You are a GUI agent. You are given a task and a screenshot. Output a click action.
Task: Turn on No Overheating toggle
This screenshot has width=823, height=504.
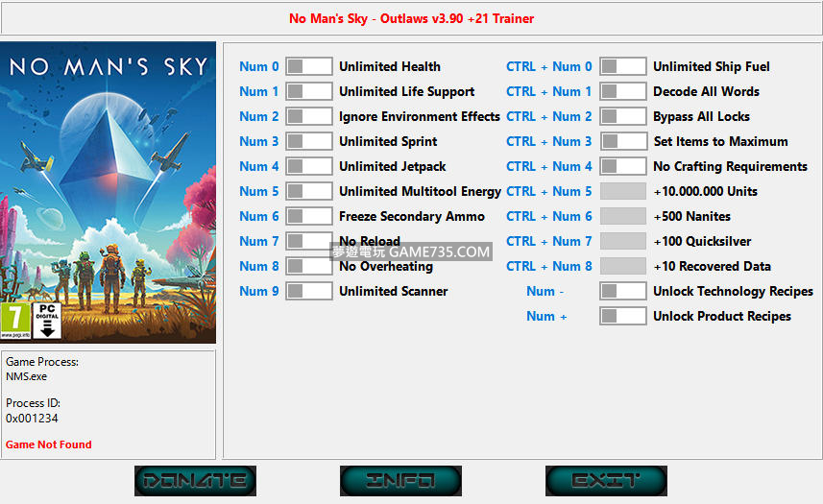point(308,266)
